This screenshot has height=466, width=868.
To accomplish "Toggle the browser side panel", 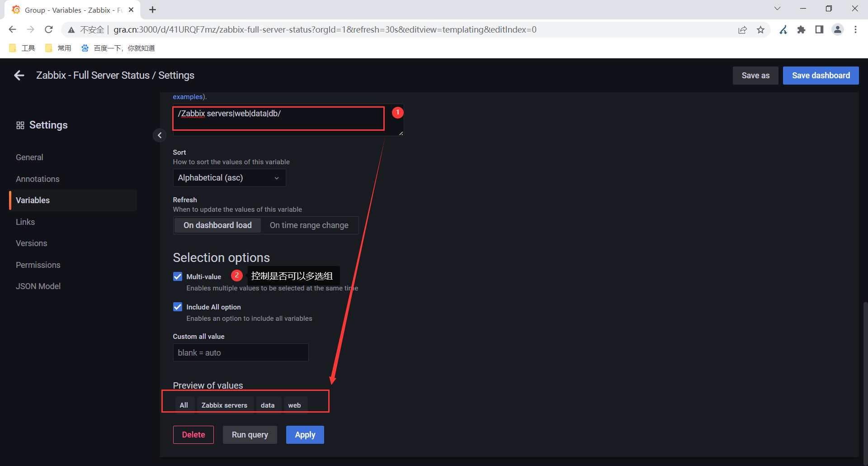I will 819,30.
